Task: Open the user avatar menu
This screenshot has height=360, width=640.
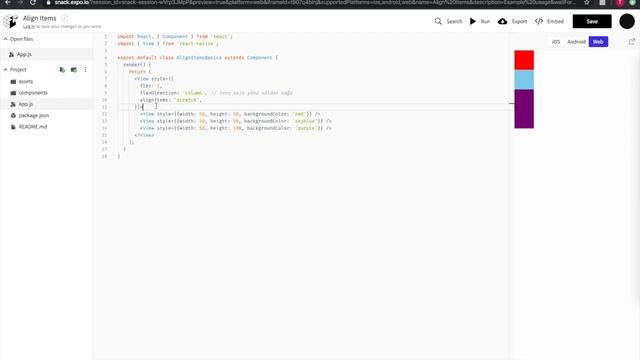Action: click(627, 21)
